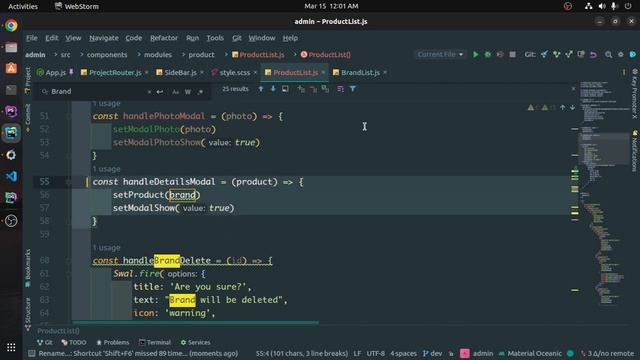Image resolution: width=640 pixels, height=360 pixels.
Task: Click the product breadcrumb folder
Action: click(x=201, y=55)
